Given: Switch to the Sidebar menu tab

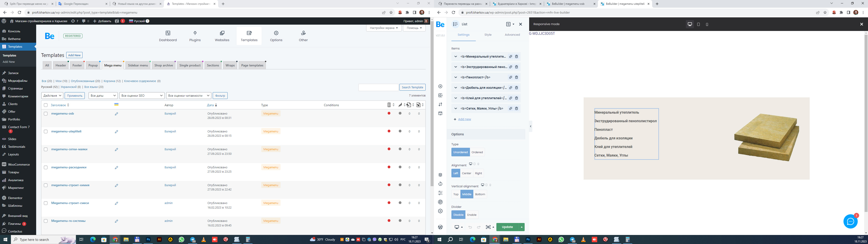Looking at the screenshot, I should point(138,65).
